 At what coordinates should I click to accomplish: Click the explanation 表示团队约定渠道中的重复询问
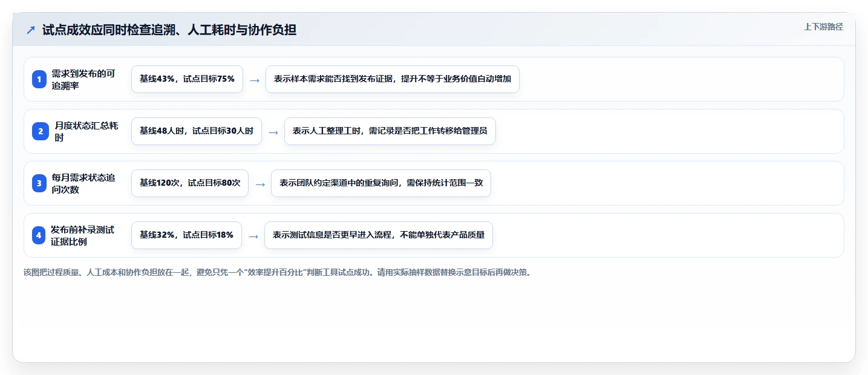pos(381,183)
